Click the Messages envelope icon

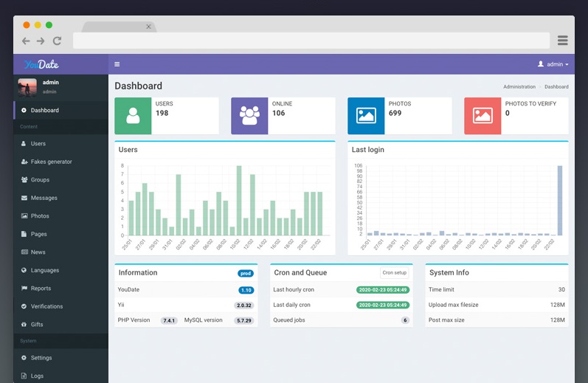[x=24, y=198]
